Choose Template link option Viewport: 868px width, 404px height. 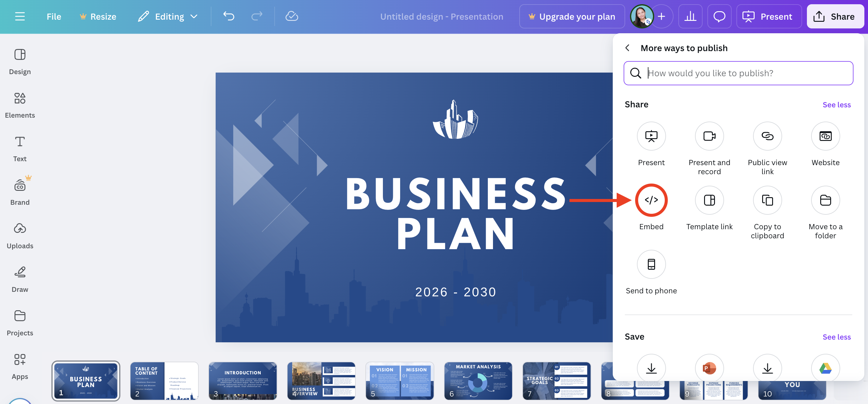709,200
